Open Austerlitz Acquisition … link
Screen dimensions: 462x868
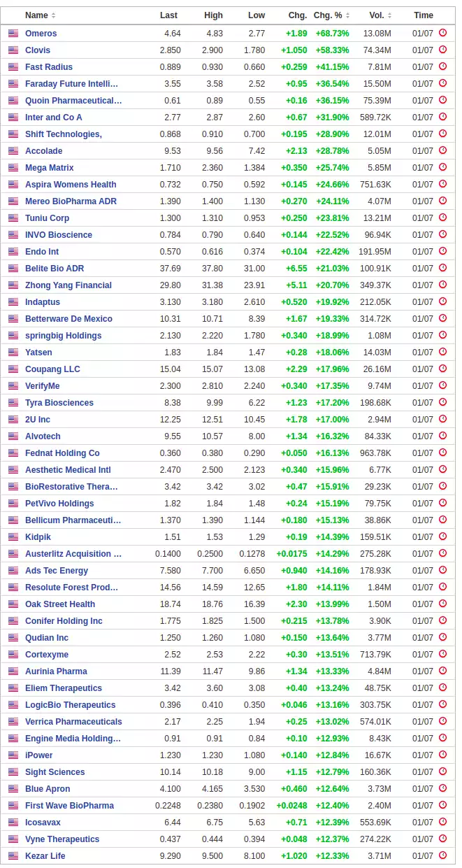click(73, 554)
